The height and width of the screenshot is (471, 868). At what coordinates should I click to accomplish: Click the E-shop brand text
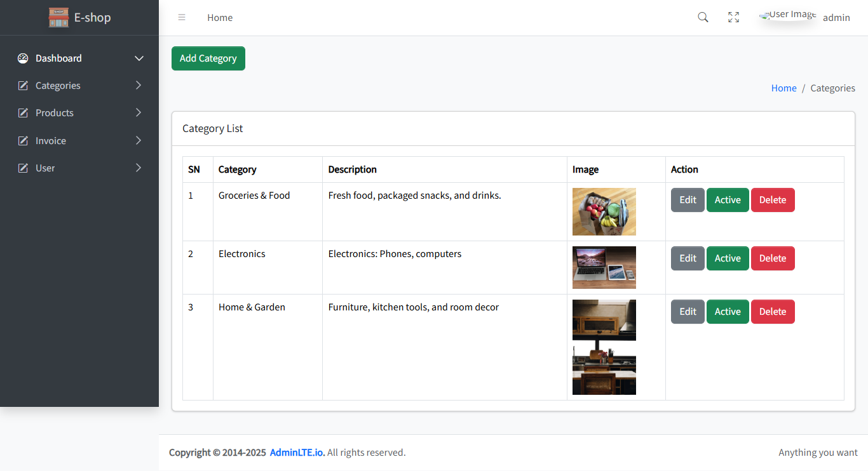[x=92, y=17]
